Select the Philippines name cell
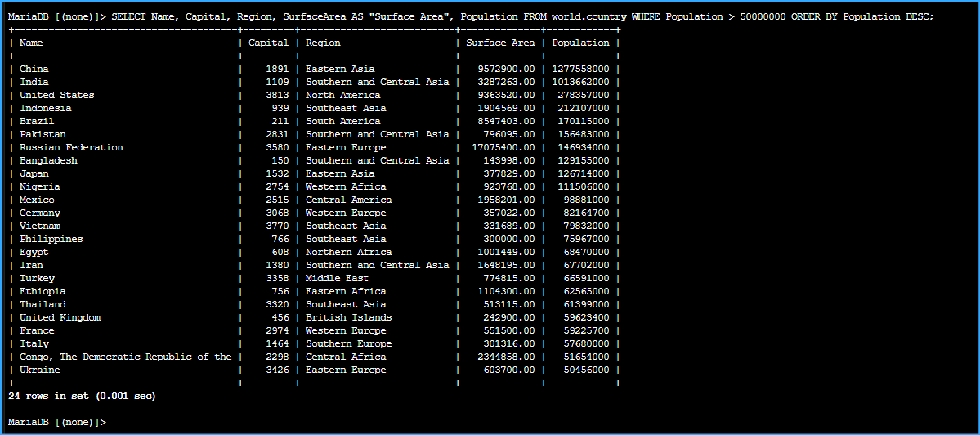Image resolution: width=980 pixels, height=435 pixels. point(51,239)
